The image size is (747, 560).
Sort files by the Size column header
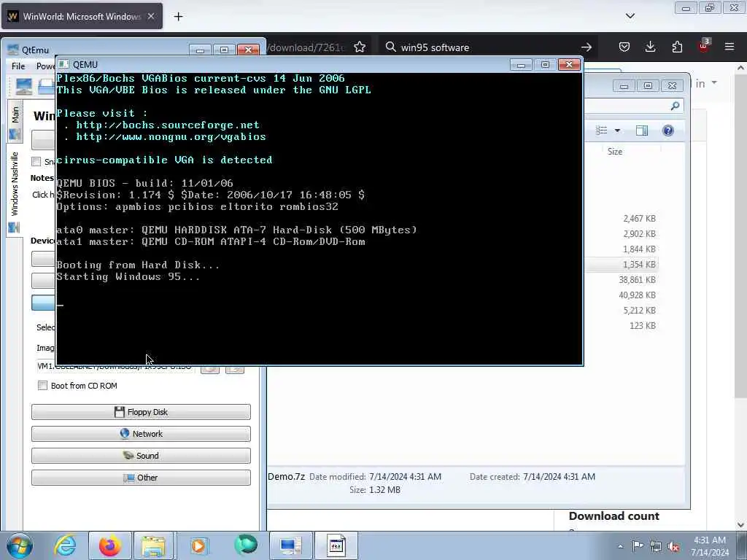point(614,152)
